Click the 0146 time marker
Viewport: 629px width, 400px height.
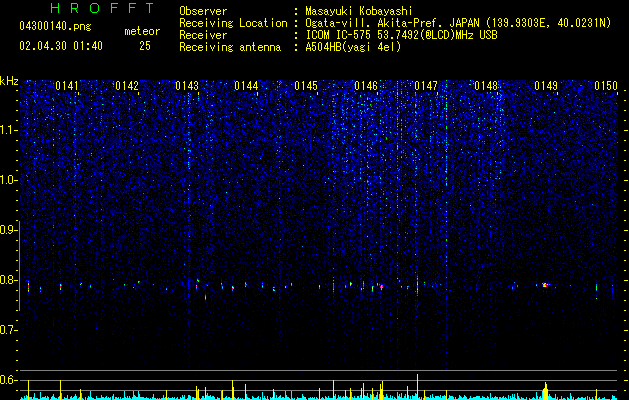[366, 86]
